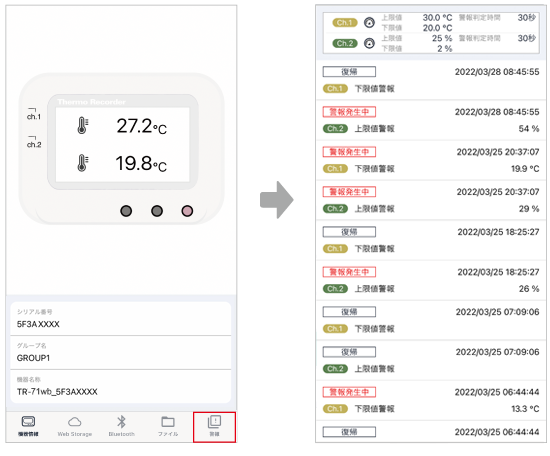Select the GROUP1 group name field
550x456 pixels.
point(121,353)
